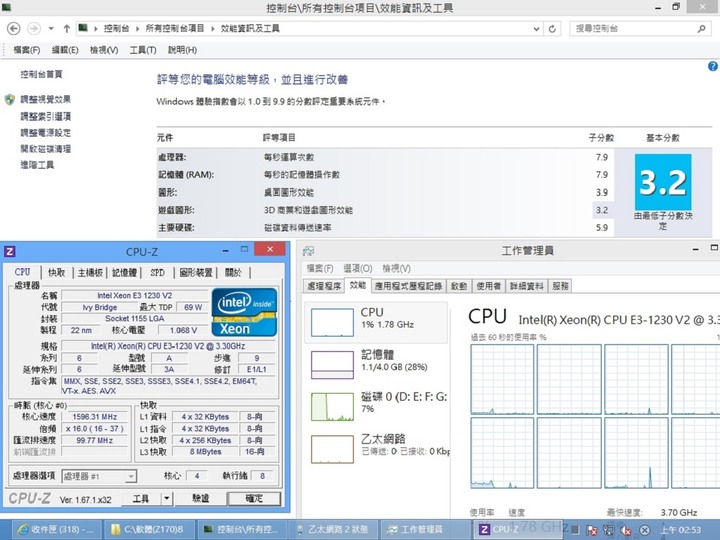Open the 檔案(F) menu in Control Panel
The image size is (720, 540).
pyautogui.click(x=26, y=50)
